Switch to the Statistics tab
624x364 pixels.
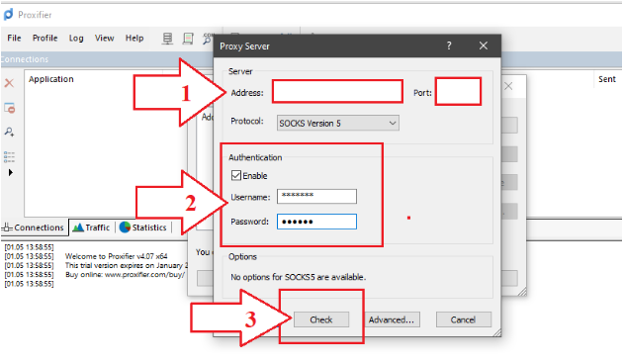pos(143,227)
